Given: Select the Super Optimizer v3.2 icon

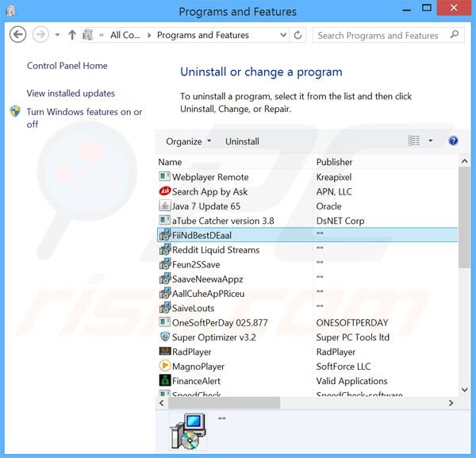Looking at the screenshot, I should point(164,337).
